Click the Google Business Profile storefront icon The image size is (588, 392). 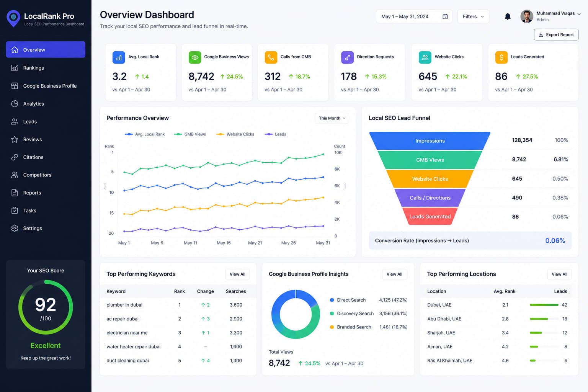[x=15, y=86]
